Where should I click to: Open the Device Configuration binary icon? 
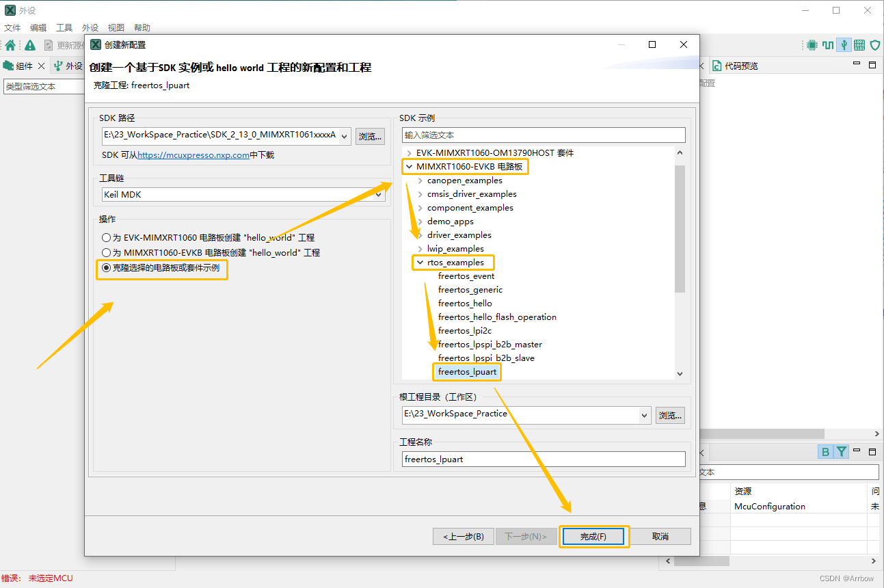pyautogui.click(x=859, y=45)
